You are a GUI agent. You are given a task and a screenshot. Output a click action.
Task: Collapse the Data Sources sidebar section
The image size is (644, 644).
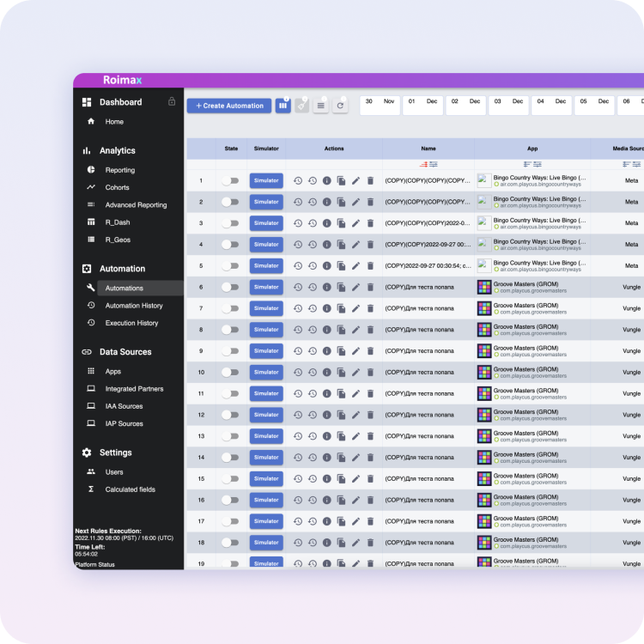[x=125, y=352]
